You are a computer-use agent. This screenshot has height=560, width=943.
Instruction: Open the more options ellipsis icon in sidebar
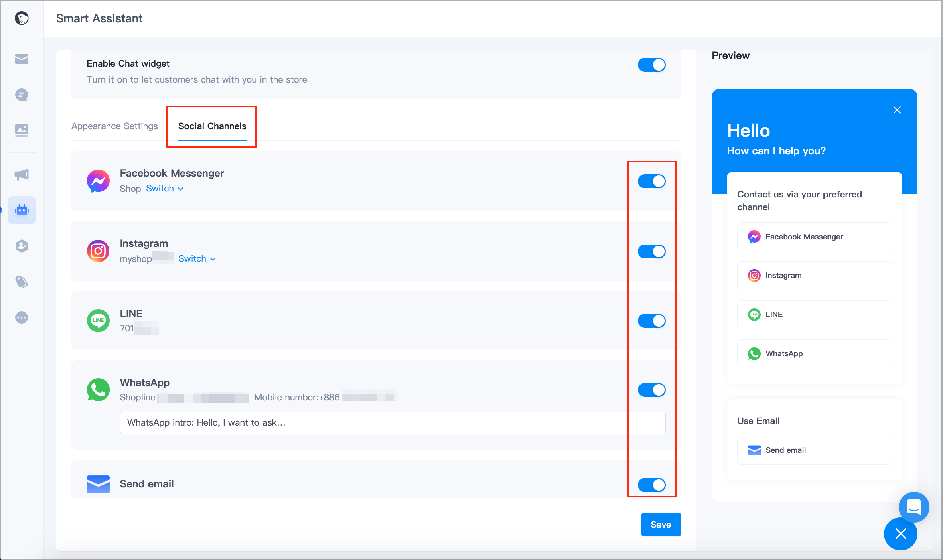[x=22, y=317]
